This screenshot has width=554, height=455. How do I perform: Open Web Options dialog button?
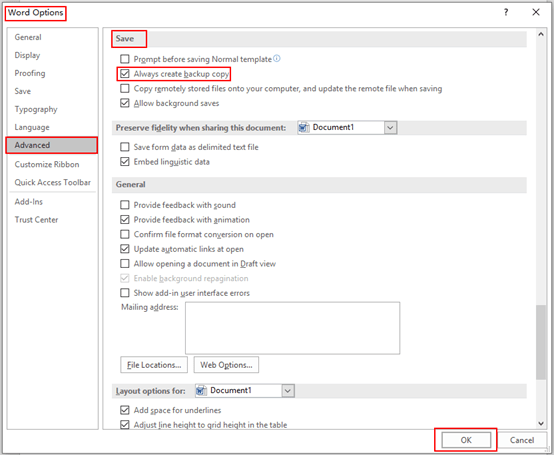click(226, 365)
